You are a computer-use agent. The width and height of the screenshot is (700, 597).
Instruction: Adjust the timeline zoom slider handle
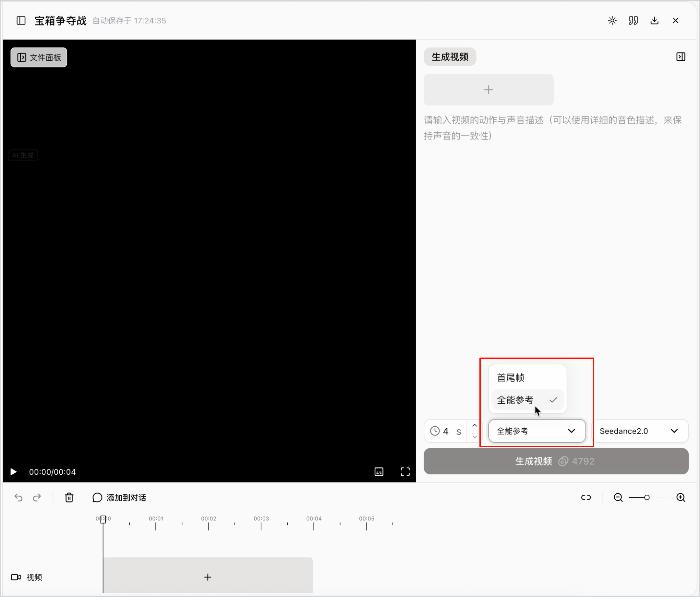646,497
